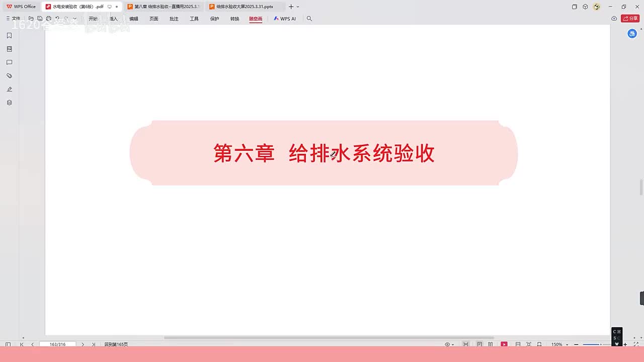Click the user avatar icon in title bar
This screenshot has width=644, height=362.
point(597,7)
